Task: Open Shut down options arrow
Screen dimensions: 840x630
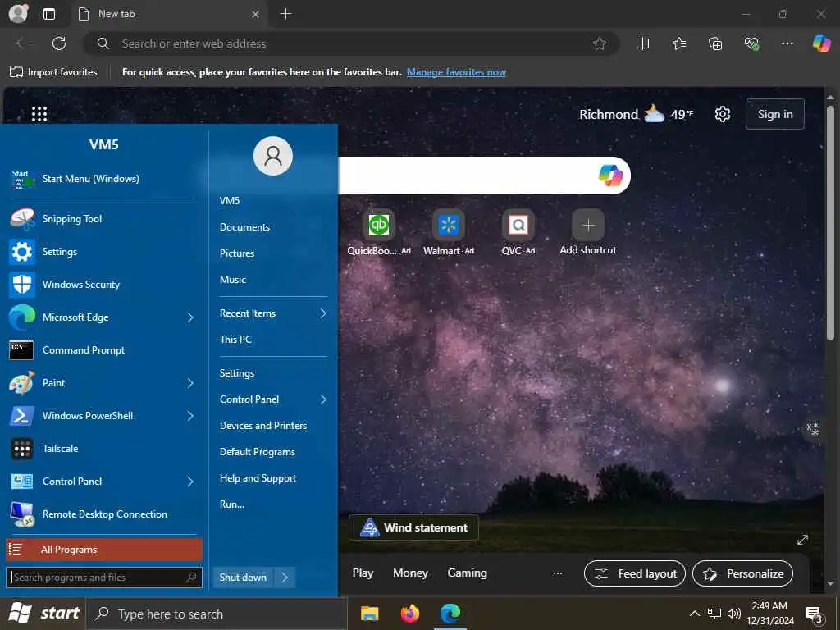Action: click(x=285, y=577)
